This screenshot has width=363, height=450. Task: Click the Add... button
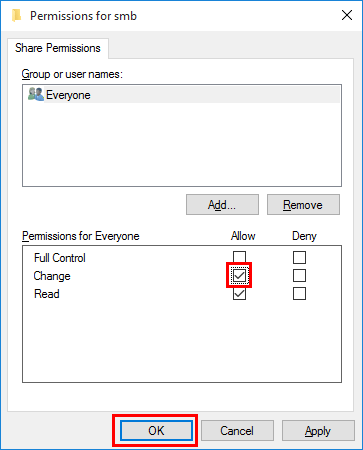(x=222, y=205)
